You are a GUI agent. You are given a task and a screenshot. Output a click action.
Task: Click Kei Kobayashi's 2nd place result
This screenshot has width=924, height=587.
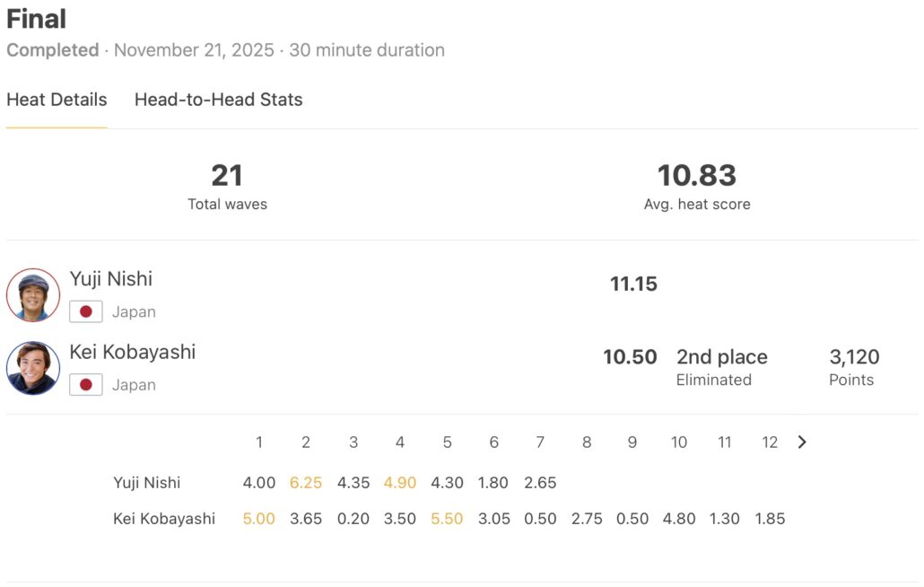[x=721, y=357]
